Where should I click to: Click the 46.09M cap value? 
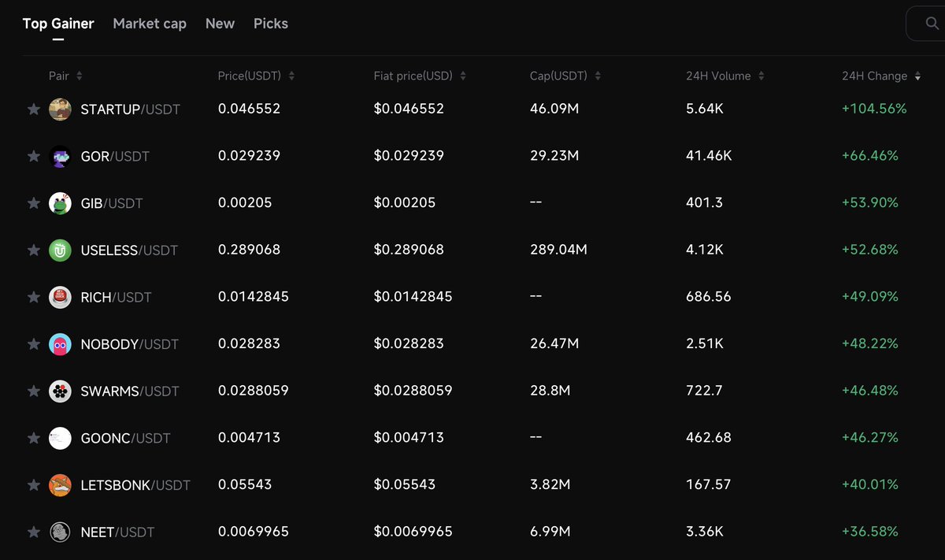pos(554,109)
